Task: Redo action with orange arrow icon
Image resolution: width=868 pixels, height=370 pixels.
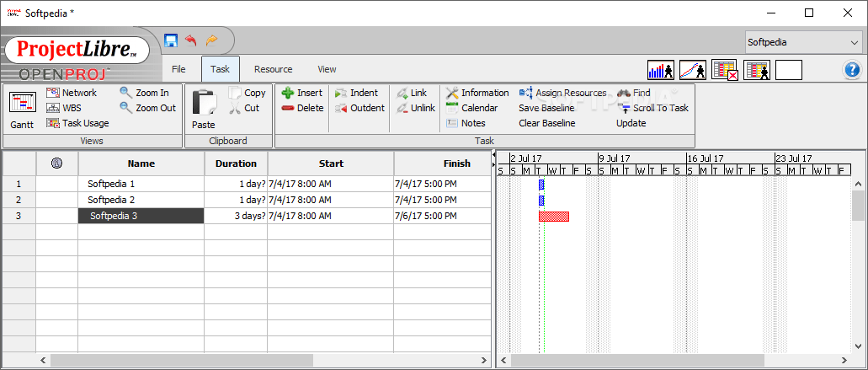Action: coord(212,40)
